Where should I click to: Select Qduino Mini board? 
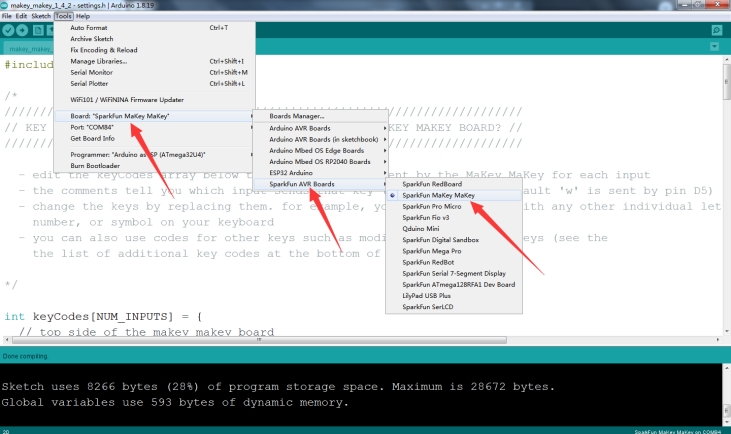454,228
